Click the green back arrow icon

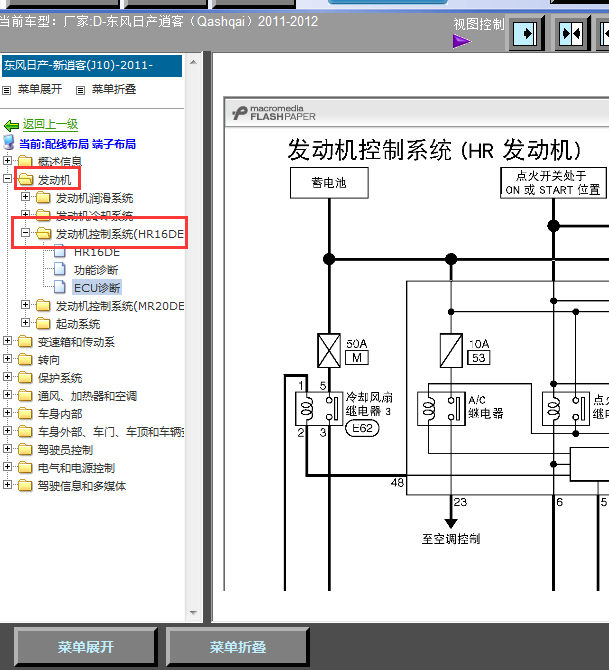click(x=11, y=125)
